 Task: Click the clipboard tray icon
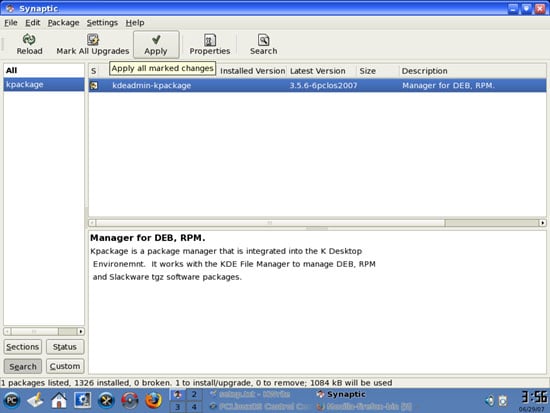tap(503, 400)
